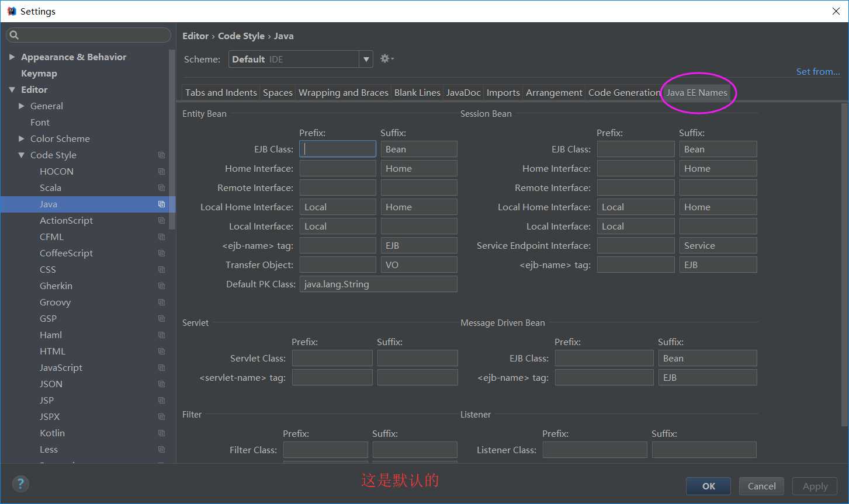Click the copy icon beside selected Java
The height and width of the screenshot is (504, 849).
coord(162,204)
